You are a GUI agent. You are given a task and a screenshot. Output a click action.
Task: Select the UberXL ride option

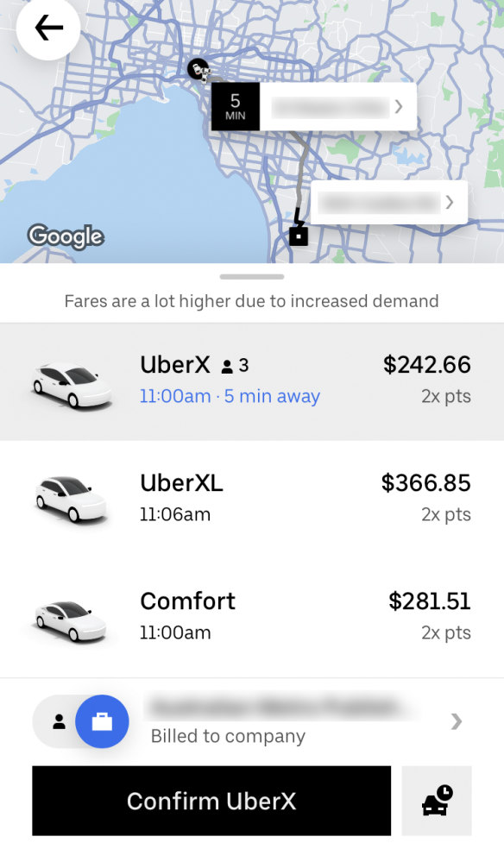coord(252,498)
